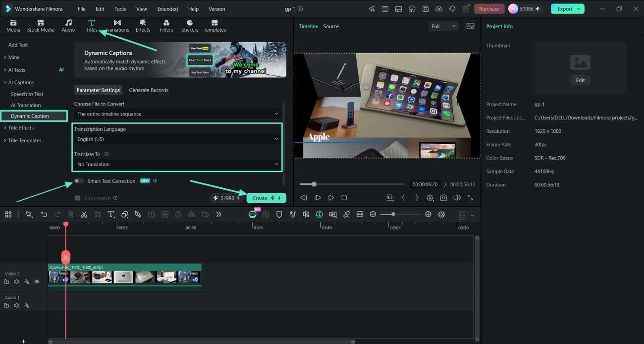Open Translate To dropdown
Image resolution: width=644 pixels, height=344 pixels.
pos(177,164)
